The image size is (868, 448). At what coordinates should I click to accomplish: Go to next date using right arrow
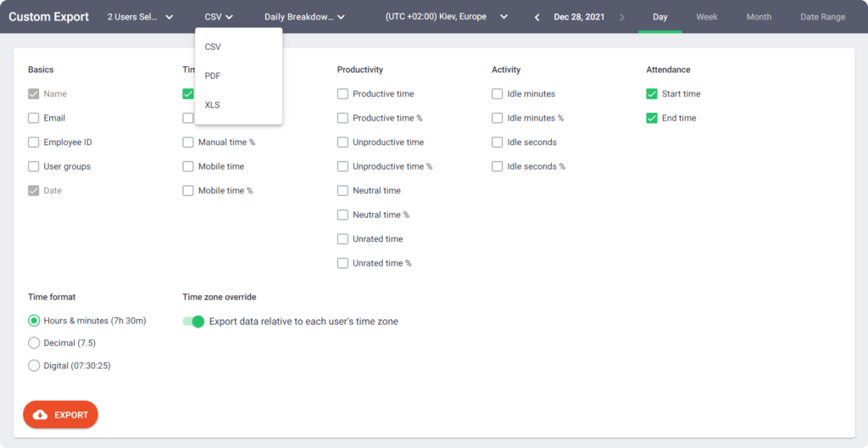point(622,17)
